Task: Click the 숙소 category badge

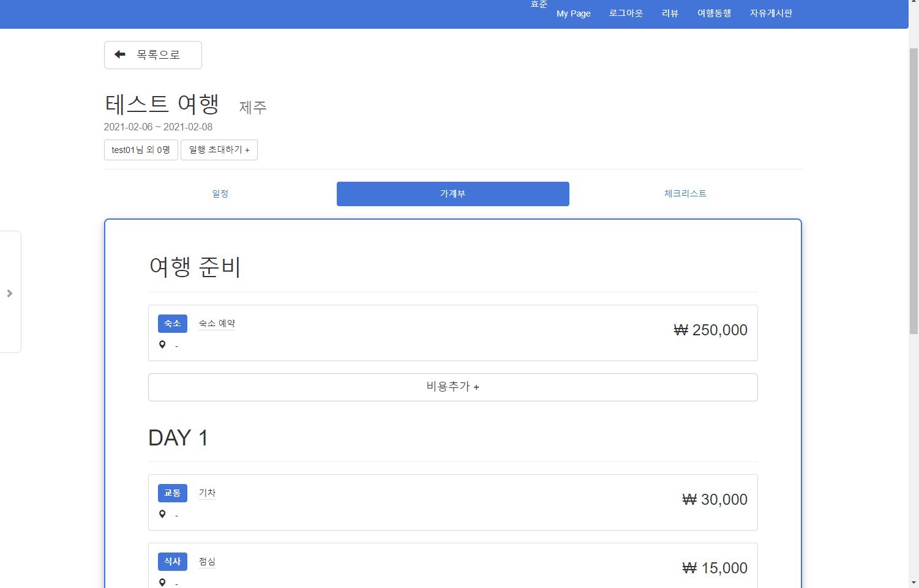Action: tap(173, 324)
